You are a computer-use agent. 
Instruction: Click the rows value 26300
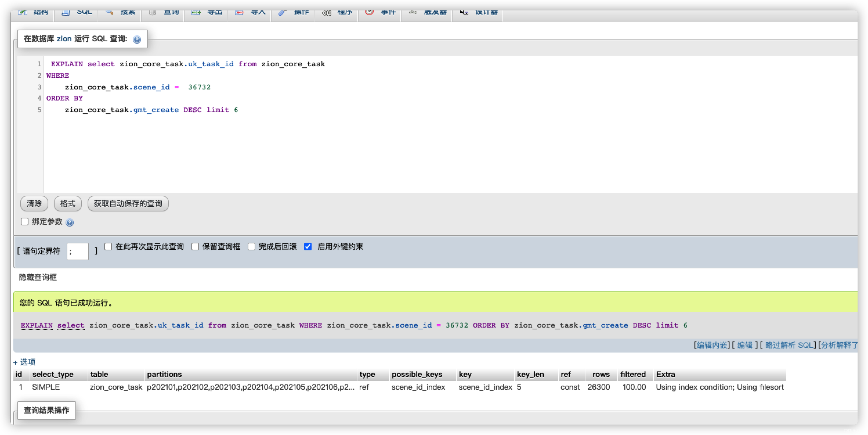pyautogui.click(x=598, y=387)
